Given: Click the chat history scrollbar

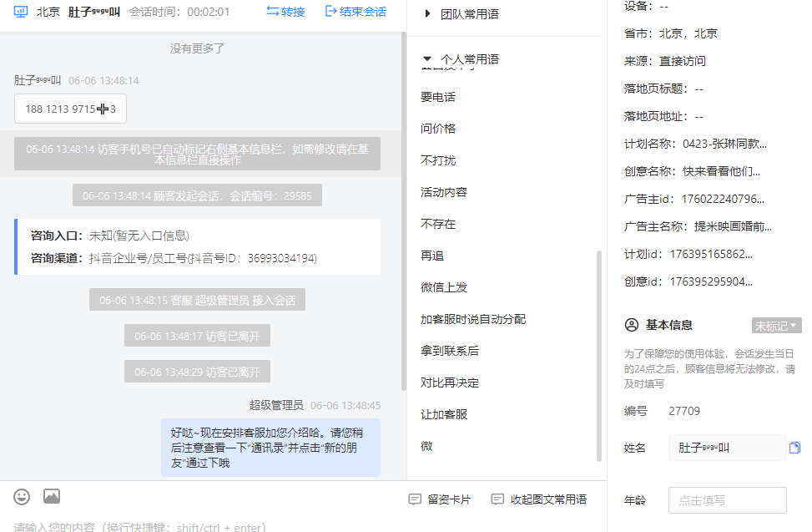Looking at the screenshot, I should (x=404, y=212).
